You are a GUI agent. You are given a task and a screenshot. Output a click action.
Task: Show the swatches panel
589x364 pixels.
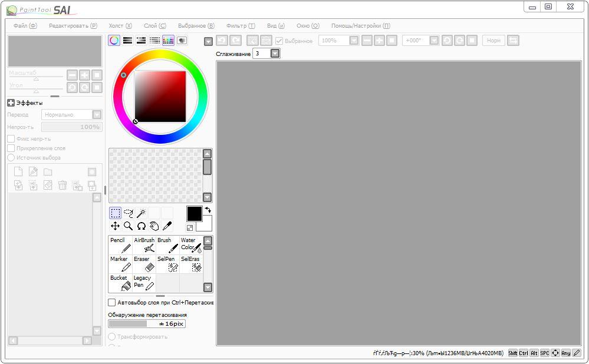click(168, 41)
